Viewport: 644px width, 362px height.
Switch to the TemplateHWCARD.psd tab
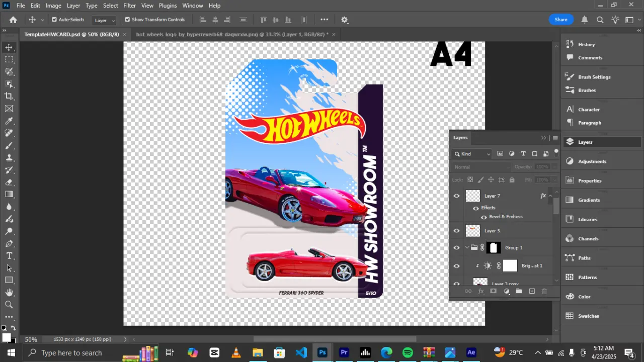coord(72,34)
